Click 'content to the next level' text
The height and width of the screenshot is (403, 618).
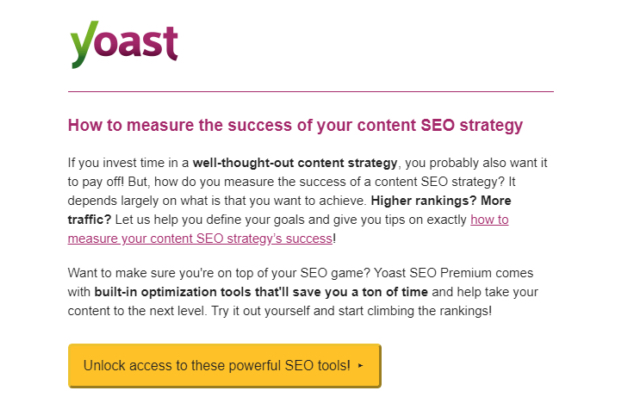(137, 311)
